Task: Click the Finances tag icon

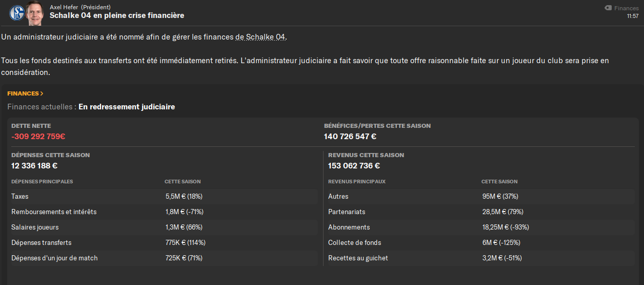Action: click(x=608, y=8)
